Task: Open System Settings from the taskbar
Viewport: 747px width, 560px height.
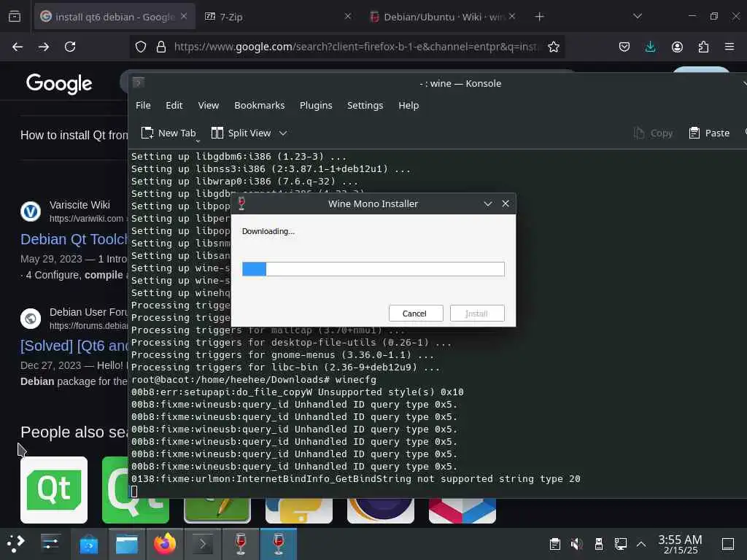Action: click(x=50, y=544)
